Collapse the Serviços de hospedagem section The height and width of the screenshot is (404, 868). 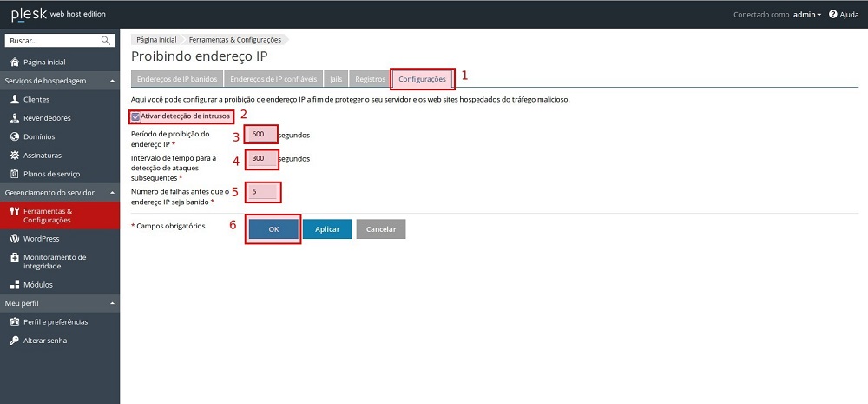point(111,81)
